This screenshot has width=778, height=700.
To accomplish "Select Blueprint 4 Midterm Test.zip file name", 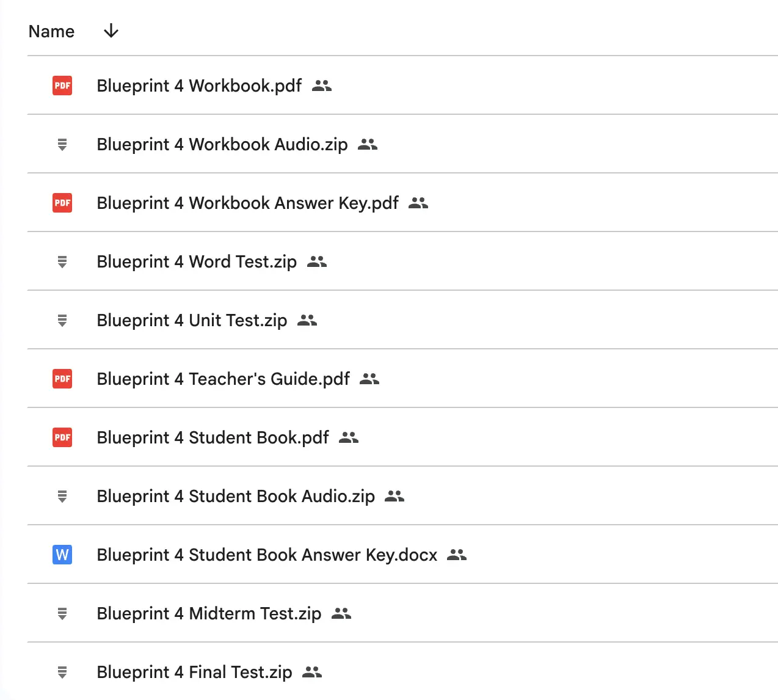I will [209, 613].
